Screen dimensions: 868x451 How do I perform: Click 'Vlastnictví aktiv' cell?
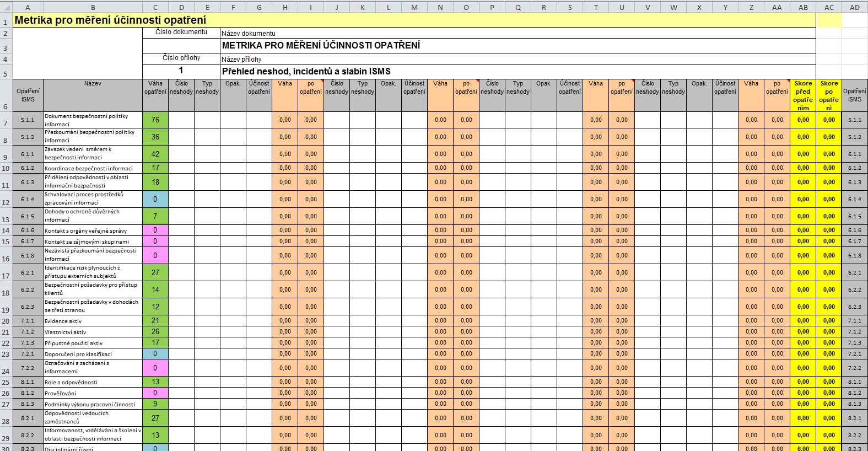(x=93, y=332)
